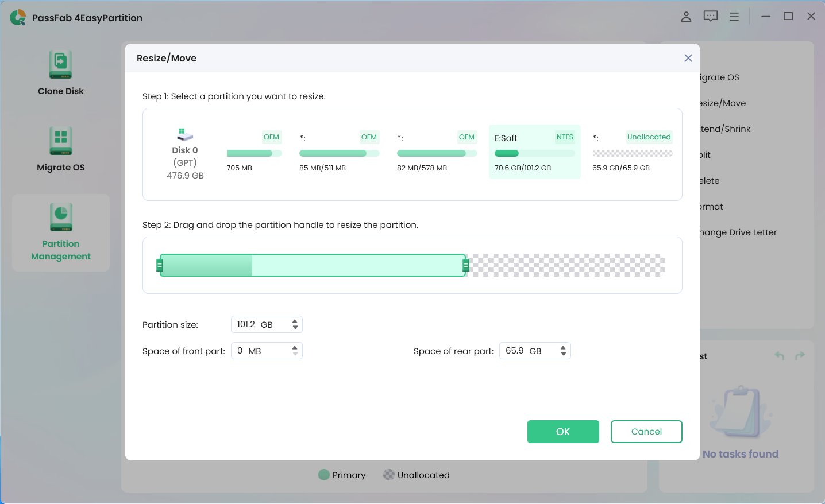Cancel the Resize/Move operation
Image resolution: width=825 pixels, height=504 pixels.
646,431
